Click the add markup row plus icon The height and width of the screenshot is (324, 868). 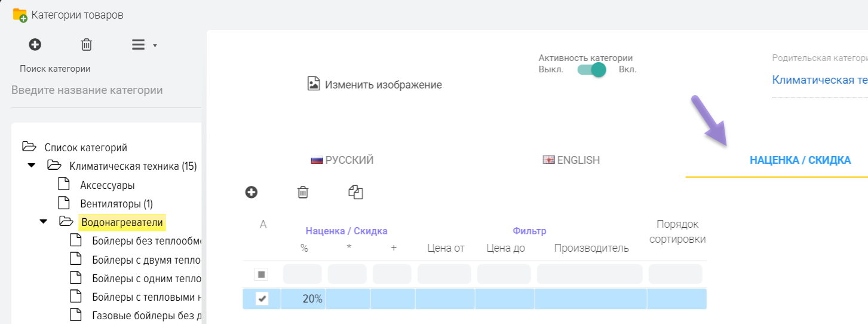(251, 192)
